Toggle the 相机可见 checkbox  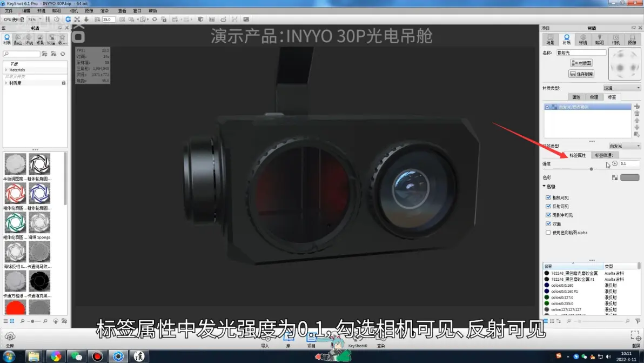548,198
